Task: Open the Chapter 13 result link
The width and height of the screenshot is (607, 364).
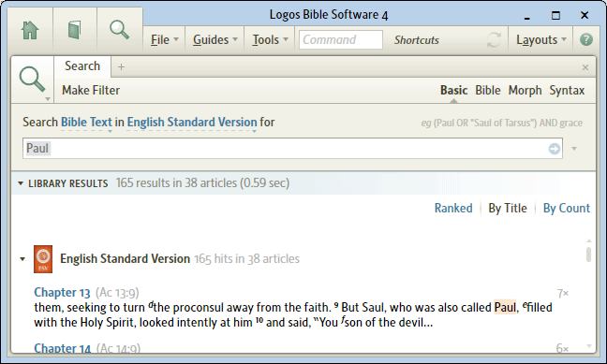Action: coord(62,293)
